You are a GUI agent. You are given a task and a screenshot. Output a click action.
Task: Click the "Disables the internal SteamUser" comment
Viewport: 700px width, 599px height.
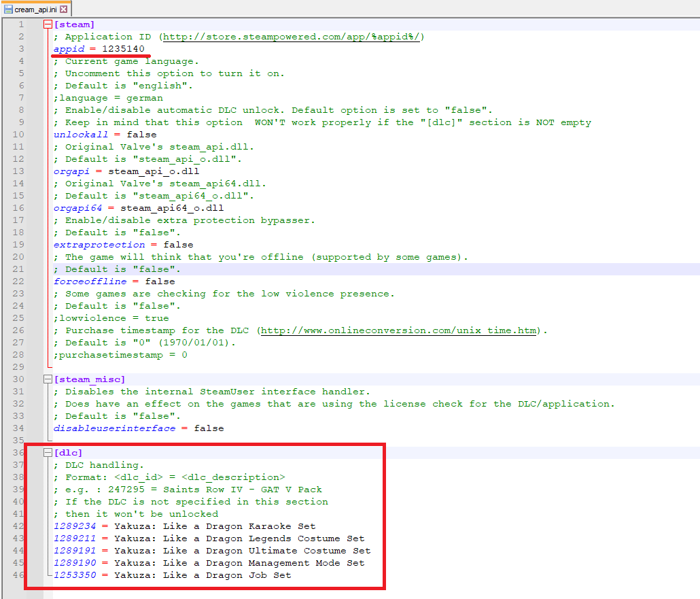tap(212, 392)
